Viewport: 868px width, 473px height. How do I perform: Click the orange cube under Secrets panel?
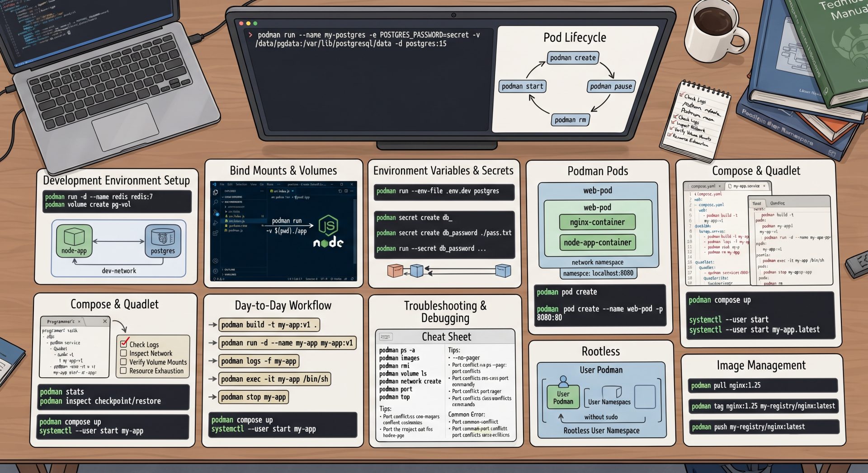tap(395, 271)
